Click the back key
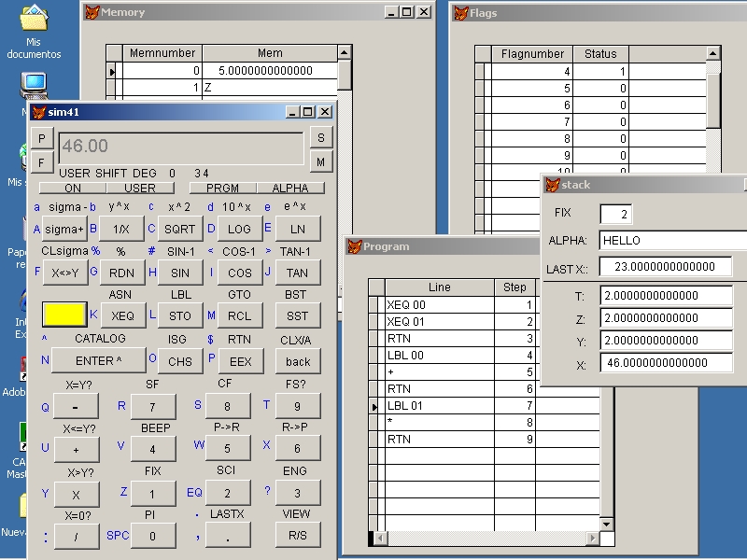This screenshot has width=747, height=560. [x=298, y=361]
